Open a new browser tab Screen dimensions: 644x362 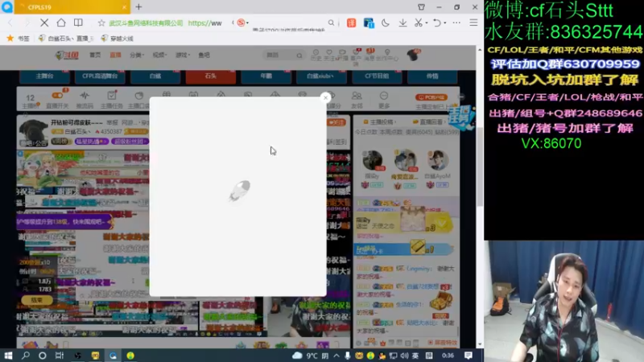138,7
